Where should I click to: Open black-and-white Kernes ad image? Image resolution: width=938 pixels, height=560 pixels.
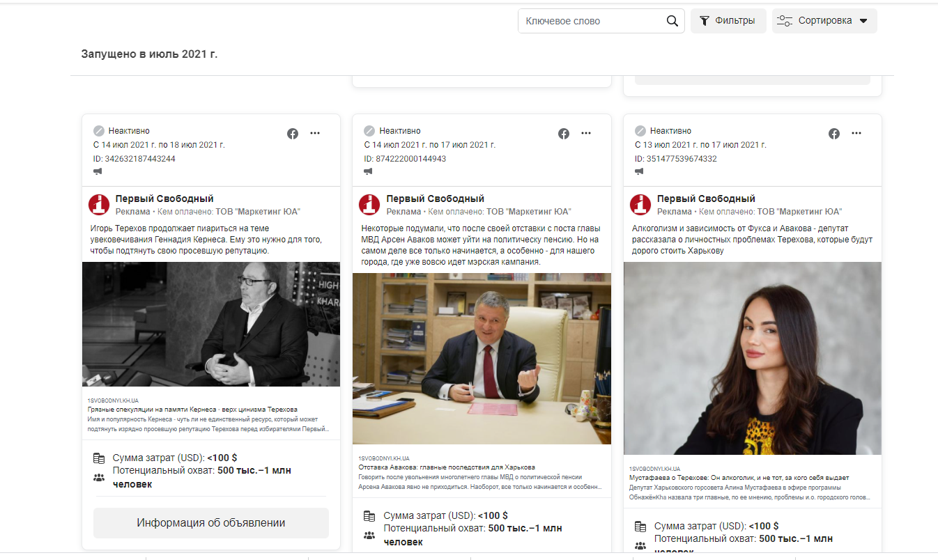pos(211,324)
